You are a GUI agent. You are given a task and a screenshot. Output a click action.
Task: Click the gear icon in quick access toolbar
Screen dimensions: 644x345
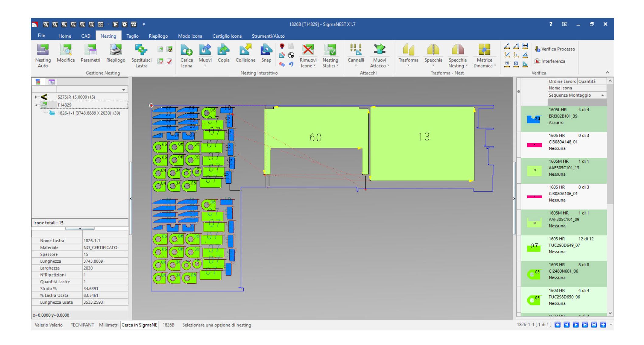[x=124, y=24]
